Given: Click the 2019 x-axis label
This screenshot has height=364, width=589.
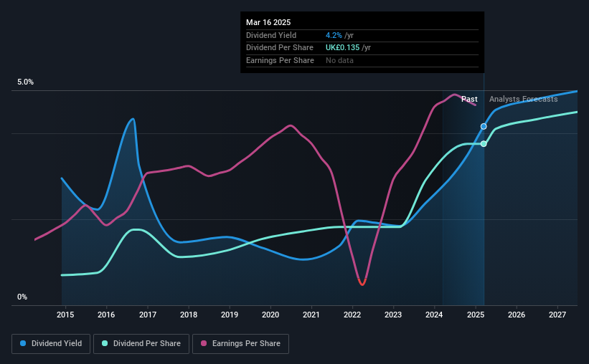Looking at the screenshot, I should point(230,315).
